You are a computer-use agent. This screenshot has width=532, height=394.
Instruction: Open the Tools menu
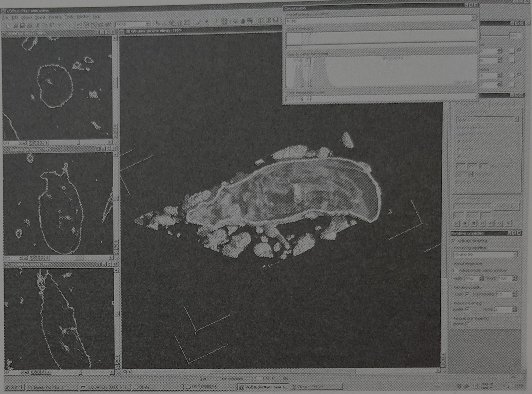tap(69, 17)
